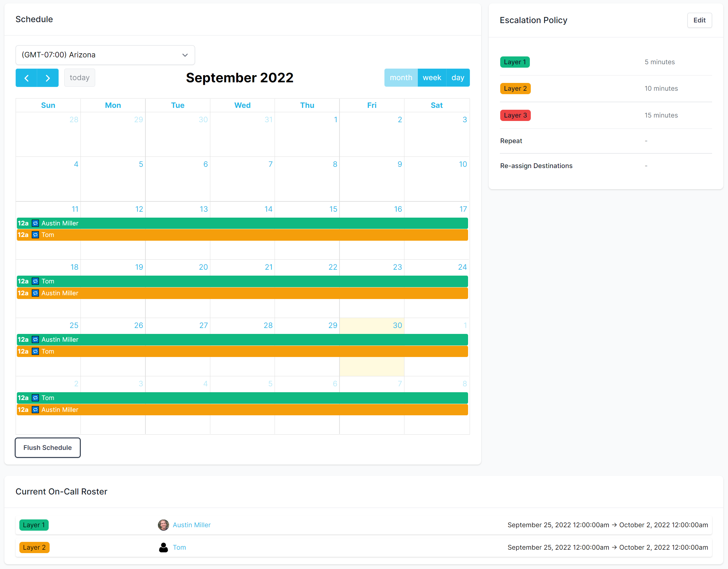This screenshot has width=728, height=569.
Task: Click the timezone dropdown chevron arrow
Action: tap(185, 55)
